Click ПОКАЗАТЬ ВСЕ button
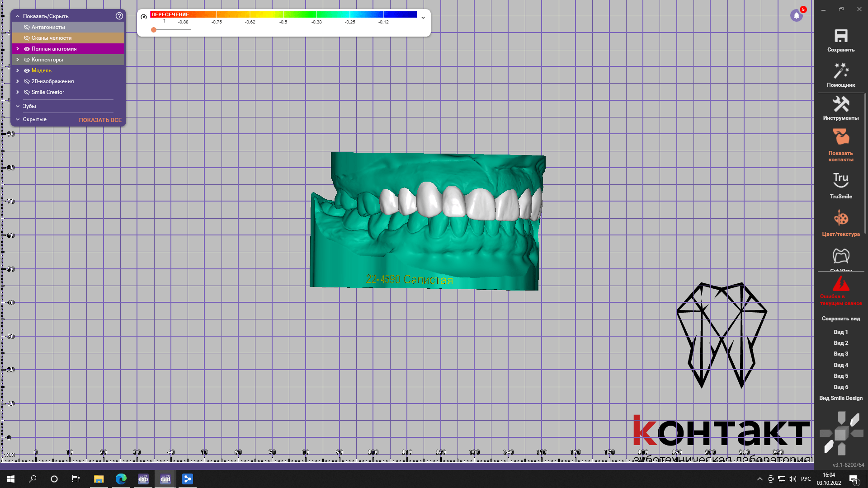 (100, 120)
